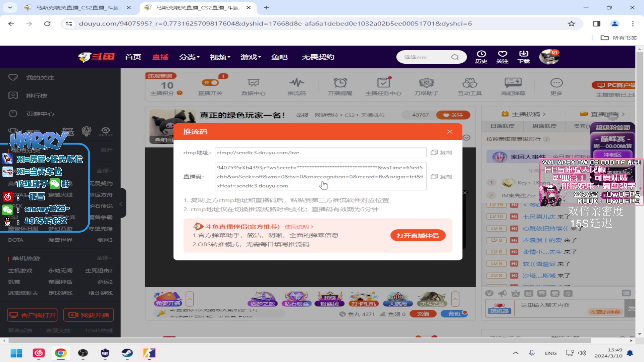Click the chat emoji smiley icon
Image resolution: width=644 pixels, height=362 pixels.
489,293
